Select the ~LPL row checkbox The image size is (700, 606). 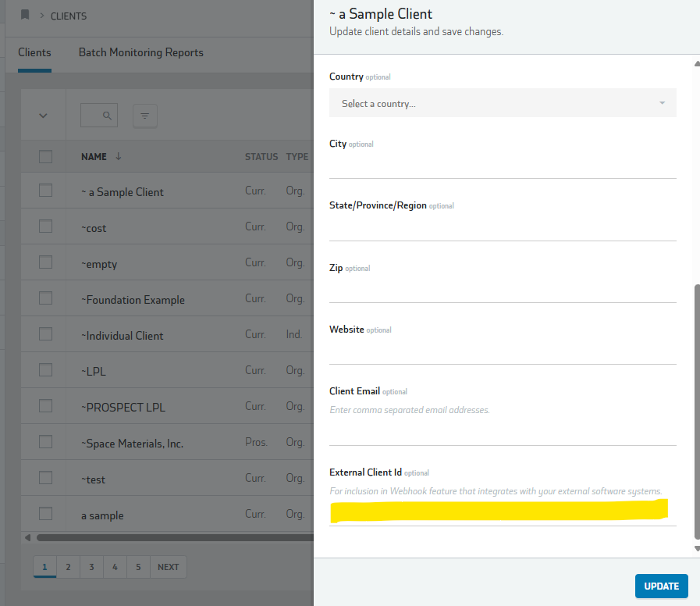coord(45,370)
